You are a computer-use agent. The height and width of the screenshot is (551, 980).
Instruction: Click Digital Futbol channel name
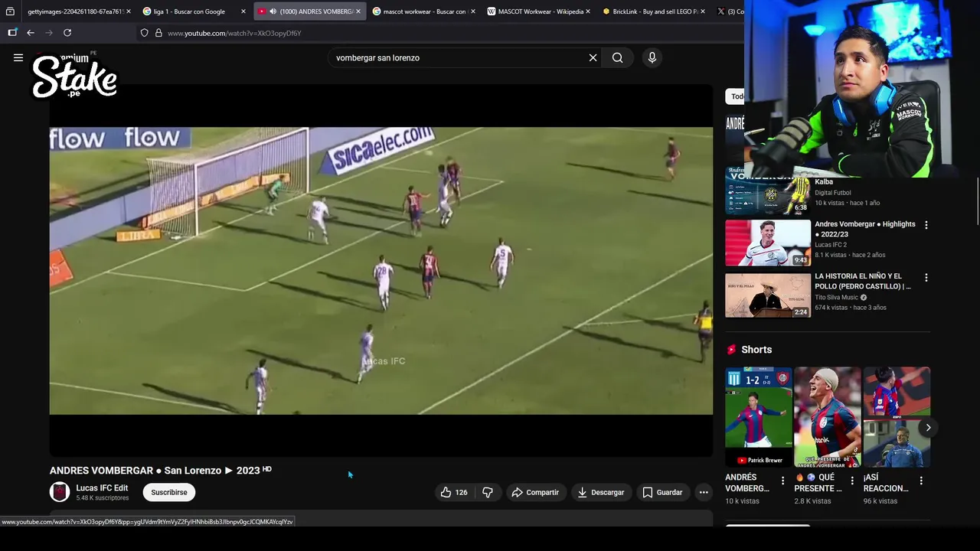coord(833,193)
